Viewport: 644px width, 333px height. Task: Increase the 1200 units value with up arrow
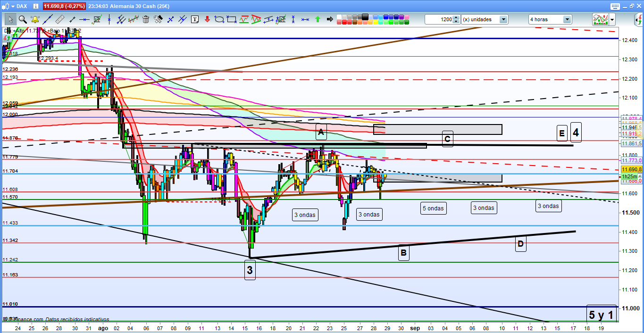click(x=456, y=17)
